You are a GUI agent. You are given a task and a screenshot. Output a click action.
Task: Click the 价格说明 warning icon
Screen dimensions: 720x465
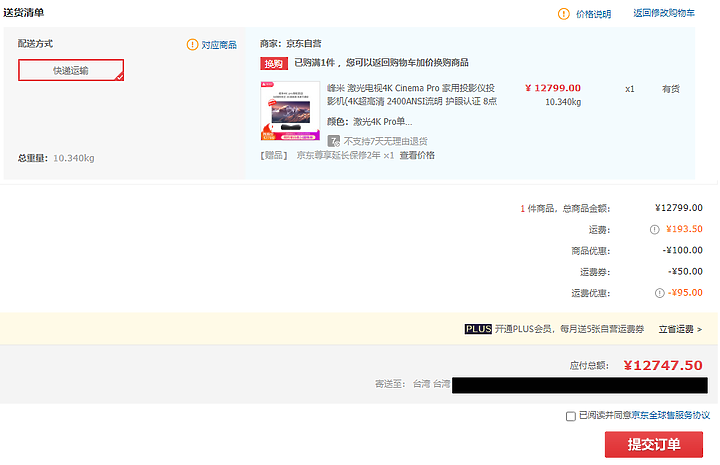coord(563,14)
